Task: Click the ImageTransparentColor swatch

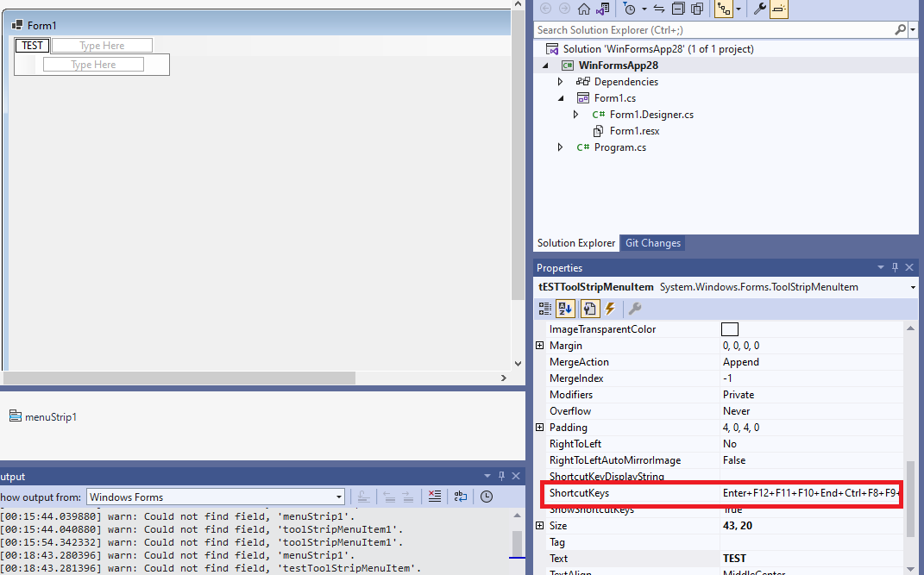Action: click(729, 328)
